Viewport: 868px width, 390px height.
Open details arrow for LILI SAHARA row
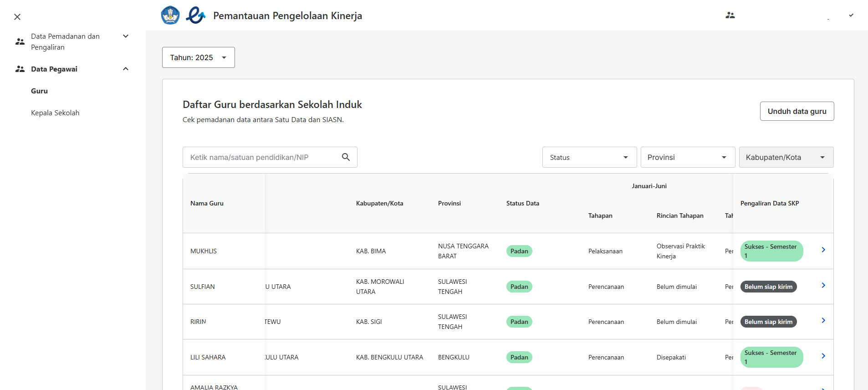pyautogui.click(x=823, y=356)
